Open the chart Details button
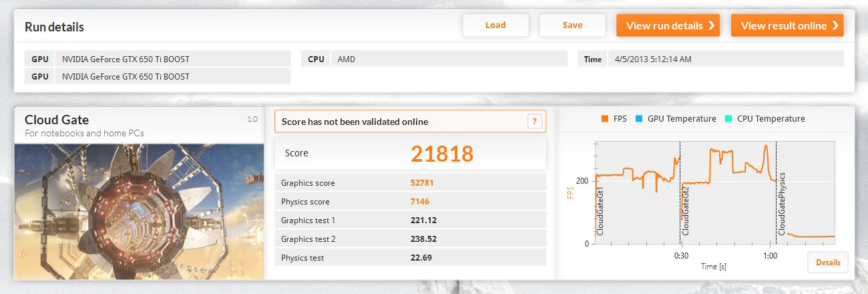The width and height of the screenshot is (868, 294). click(828, 263)
